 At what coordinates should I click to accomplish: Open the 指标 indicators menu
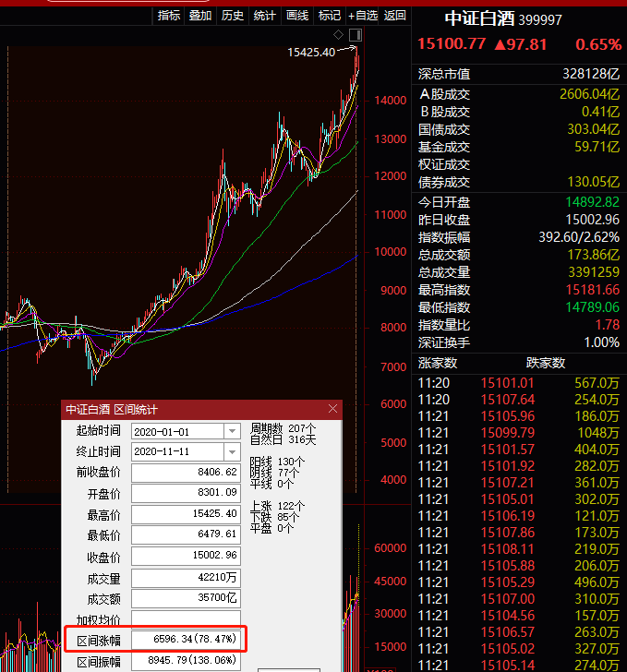pyautogui.click(x=169, y=15)
